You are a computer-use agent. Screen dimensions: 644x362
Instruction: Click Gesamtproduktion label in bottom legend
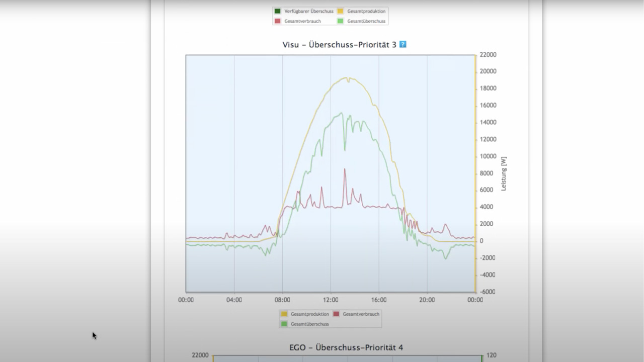[310, 314]
